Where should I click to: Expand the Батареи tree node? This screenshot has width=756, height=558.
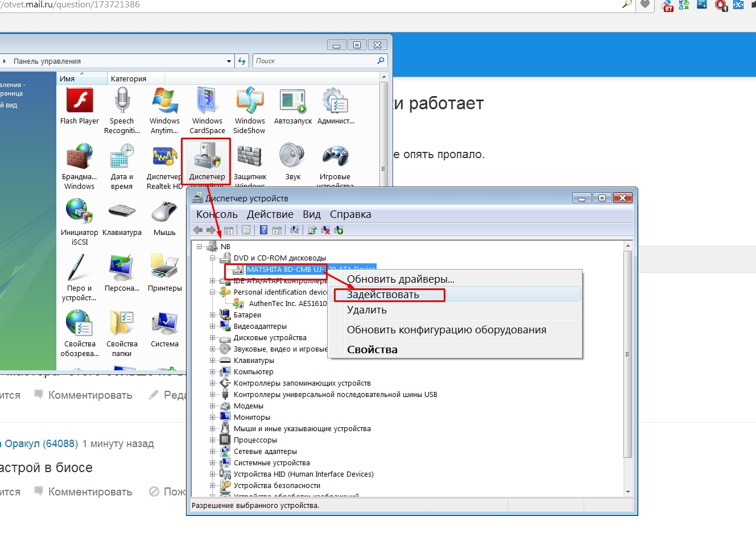pos(213,315)
